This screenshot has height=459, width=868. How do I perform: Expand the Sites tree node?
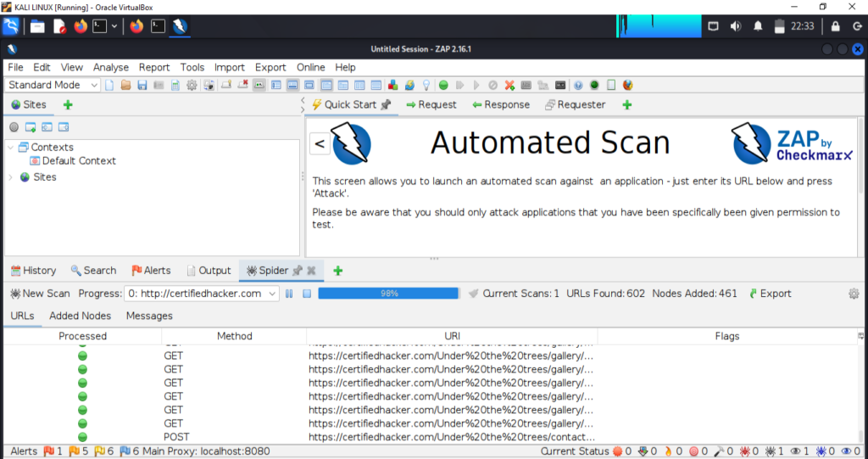tap(10, 177)
